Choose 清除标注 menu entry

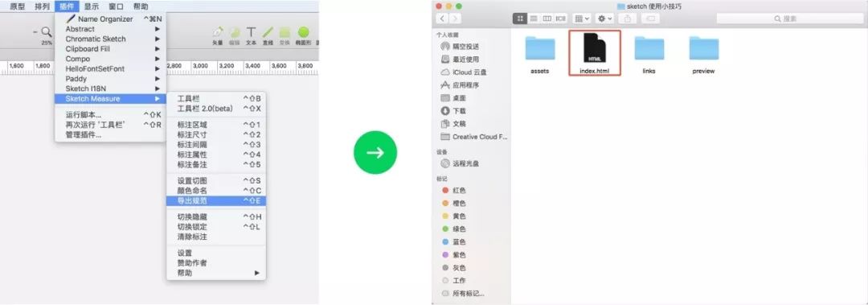click(216, 237)
